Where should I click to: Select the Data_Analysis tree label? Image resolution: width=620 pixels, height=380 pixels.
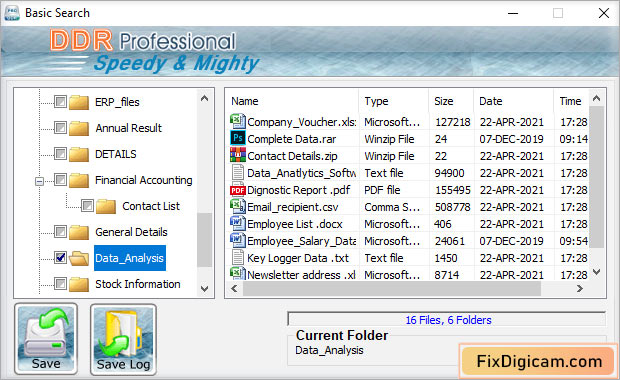click(130, 258)
